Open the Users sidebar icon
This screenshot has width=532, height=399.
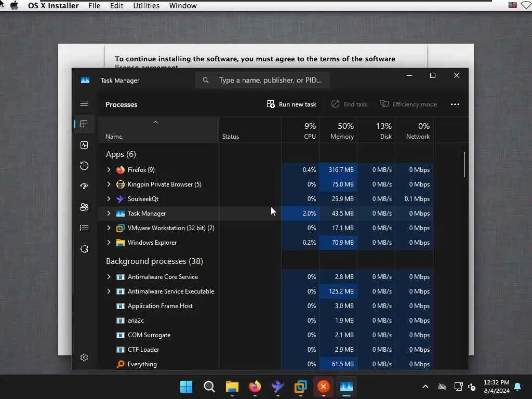pos(84,207)
